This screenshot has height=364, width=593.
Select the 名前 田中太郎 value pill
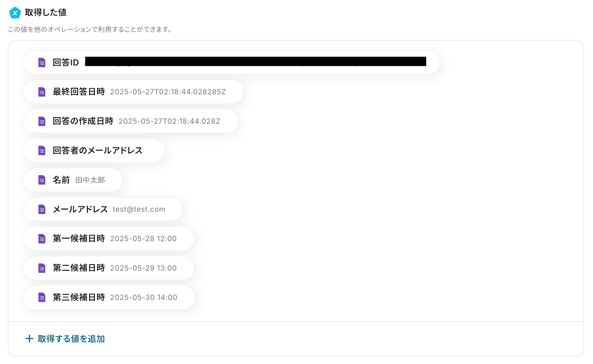(x=73, y=180)
